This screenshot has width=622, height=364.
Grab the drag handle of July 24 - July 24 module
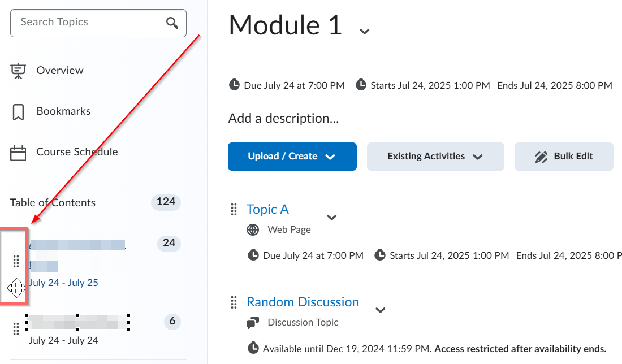coord(16,329)
